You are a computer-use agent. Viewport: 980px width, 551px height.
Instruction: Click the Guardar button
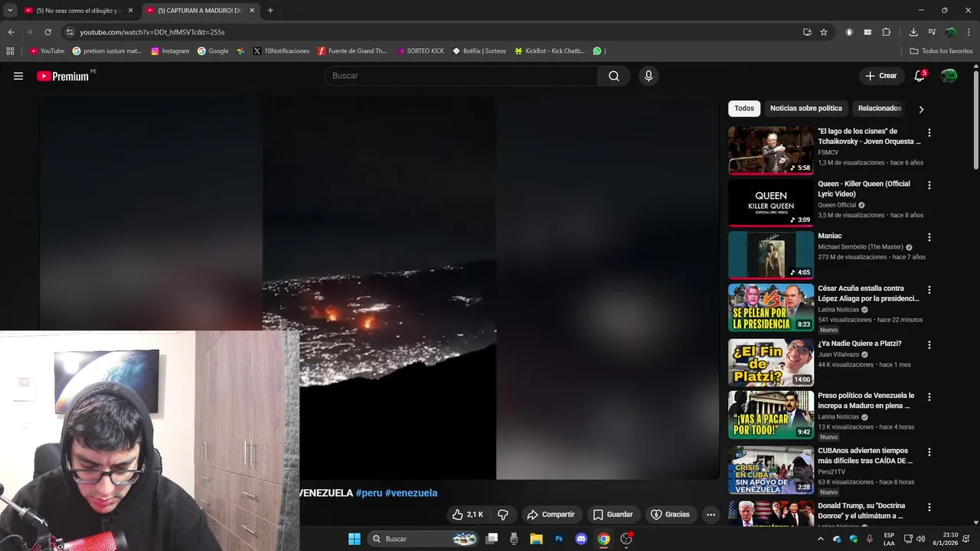[x=612, y=514]
